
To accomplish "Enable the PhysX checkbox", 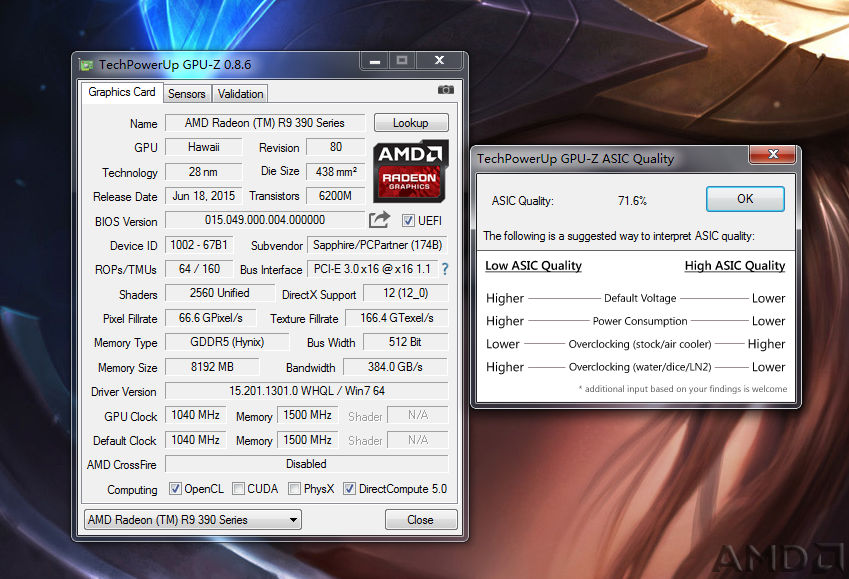I will click(x=295, y=489).
